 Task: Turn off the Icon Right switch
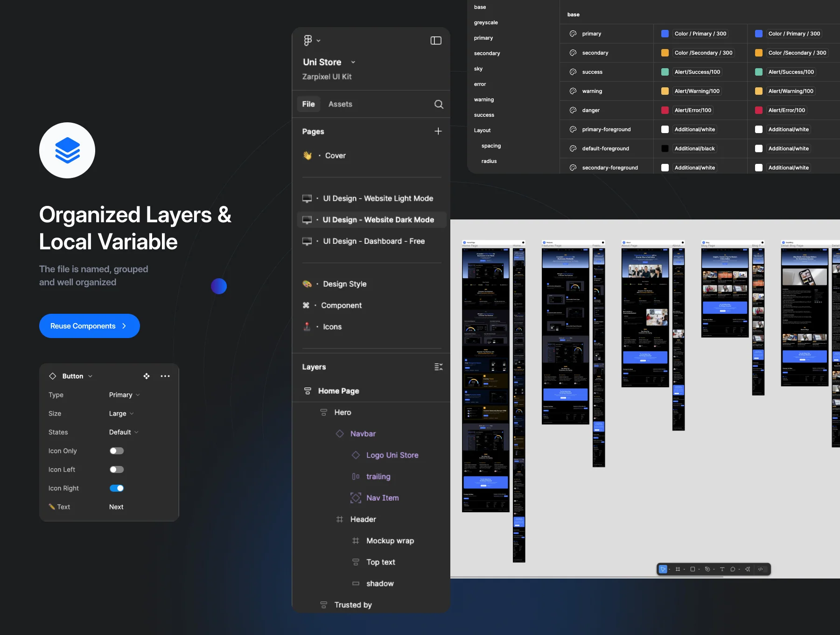[x=117, y=488]
